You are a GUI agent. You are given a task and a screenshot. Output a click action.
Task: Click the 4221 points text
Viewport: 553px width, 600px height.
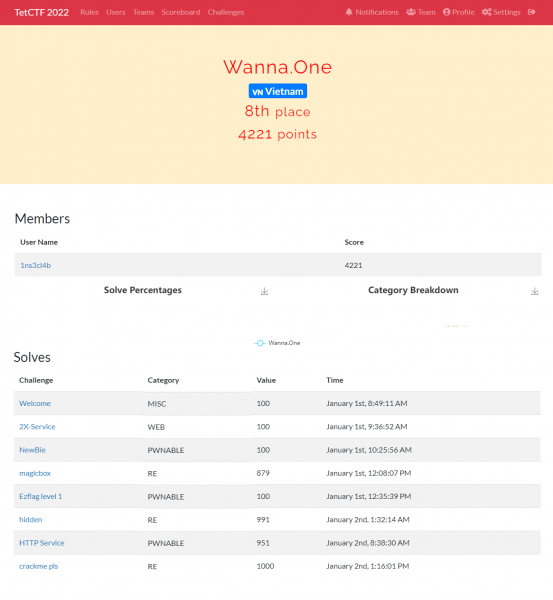[x=277, y=134]
